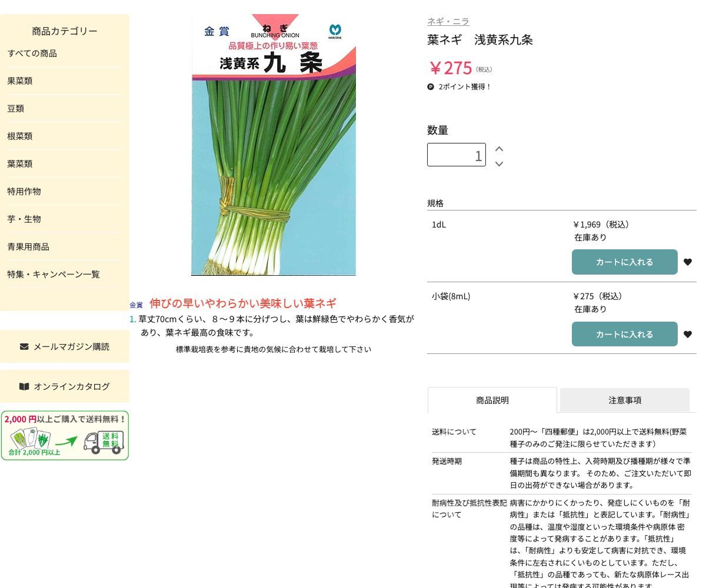This screenshot has width=706, height=588.
Task: Click the book icon next to オンラインカタログ
Action: tap(24, 386)
